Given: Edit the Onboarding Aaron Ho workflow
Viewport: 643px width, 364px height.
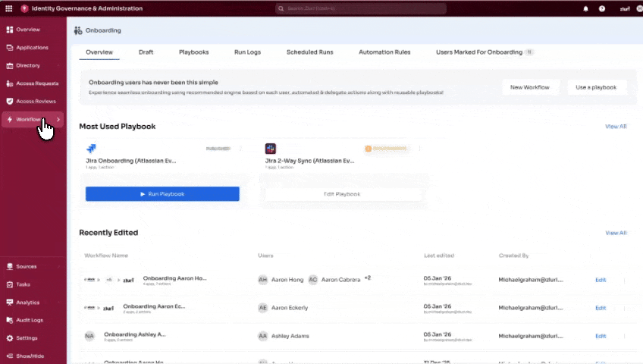Looking at the screenshot, I should coord(601,280).
